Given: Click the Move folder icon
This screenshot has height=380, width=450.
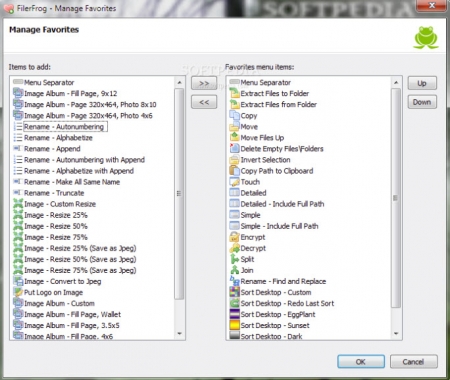Looking at the screenshot, I should (x=235, y=126).
